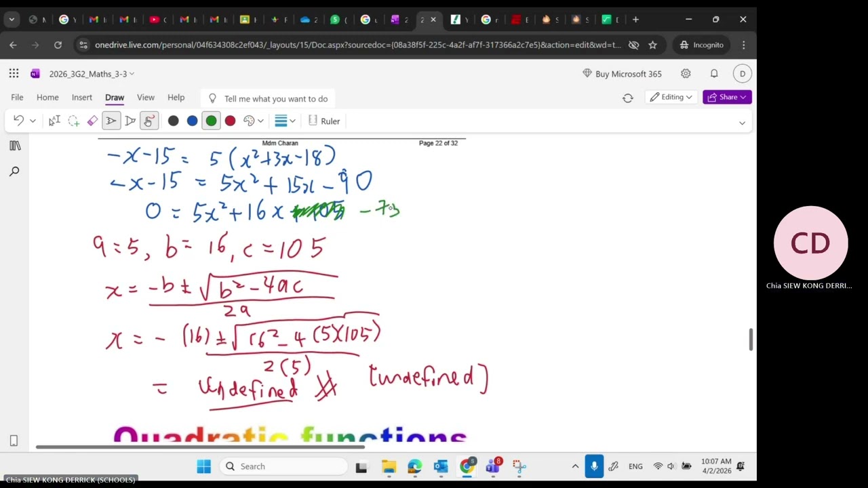868x488 pixels.
Task: Click the Windows taskbar Search box
Action: pyautogui.click(x=283, y=466)
